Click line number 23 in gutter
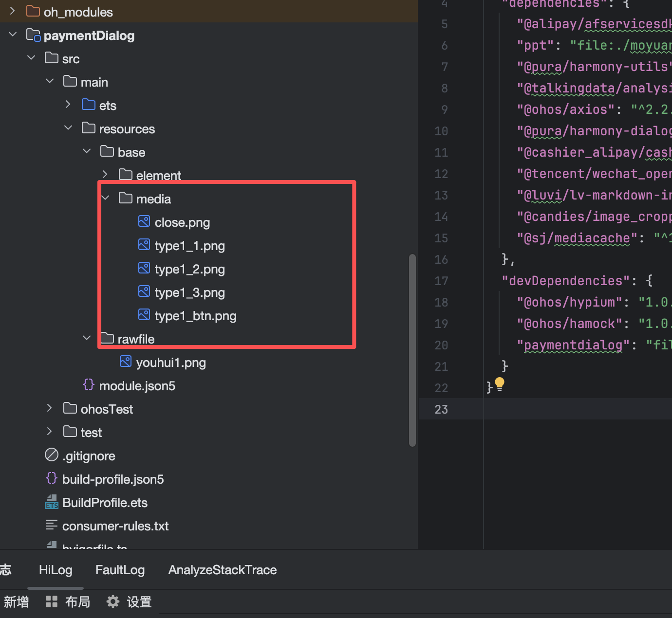 pos(441,409)
